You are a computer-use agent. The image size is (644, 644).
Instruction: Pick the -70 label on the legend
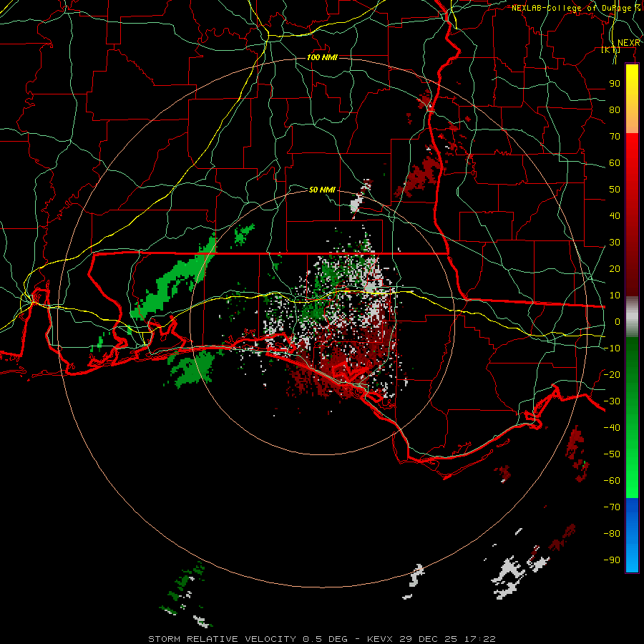[x=612, y=507]
